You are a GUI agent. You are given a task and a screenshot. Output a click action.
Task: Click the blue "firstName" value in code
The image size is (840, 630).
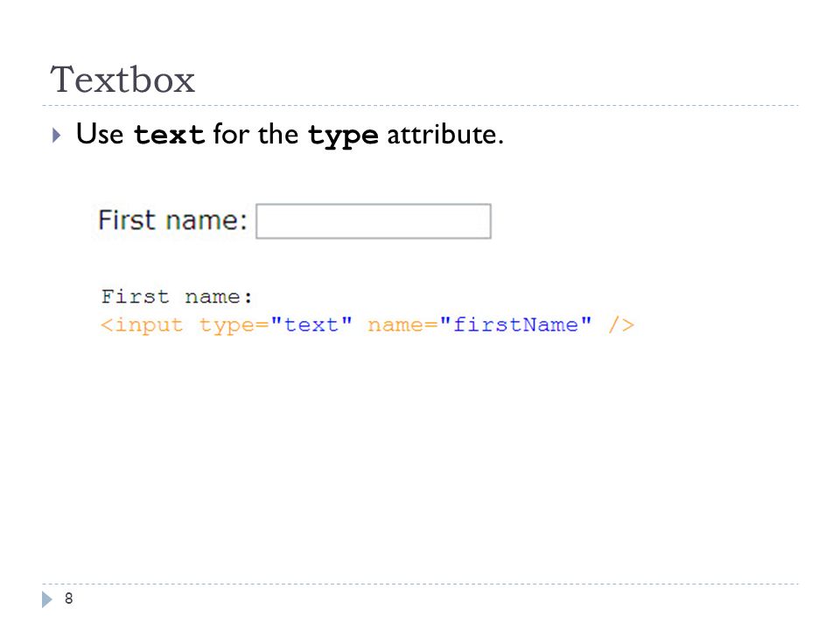515,324
